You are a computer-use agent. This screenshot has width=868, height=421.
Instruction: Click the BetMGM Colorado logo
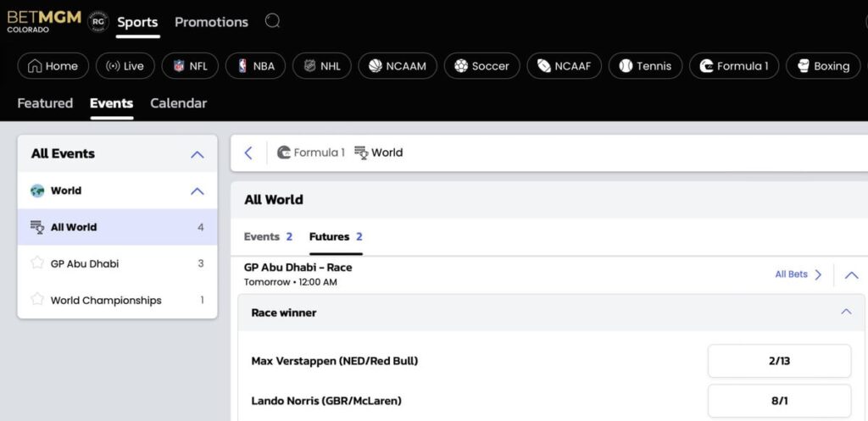44,21
